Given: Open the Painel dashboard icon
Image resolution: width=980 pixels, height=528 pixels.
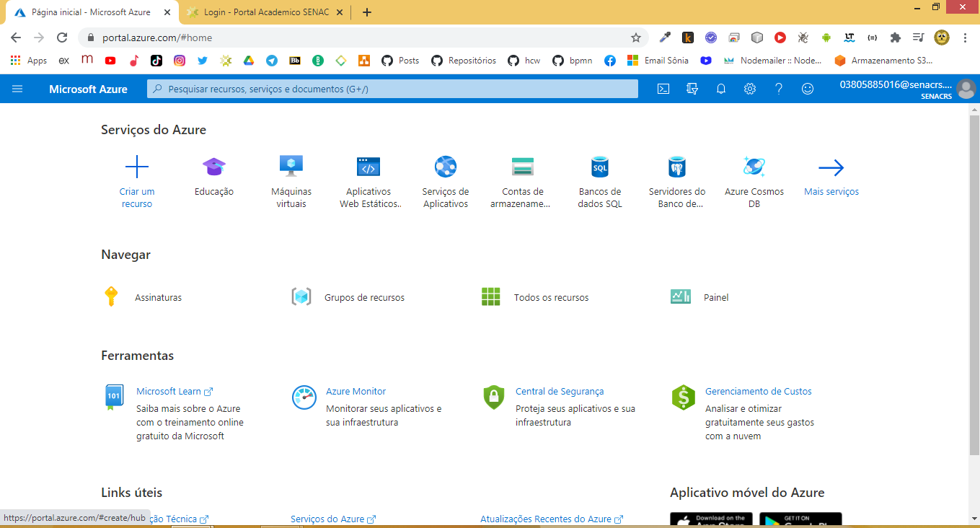Looking at the screenshot, I should click(x=680, y=296).
